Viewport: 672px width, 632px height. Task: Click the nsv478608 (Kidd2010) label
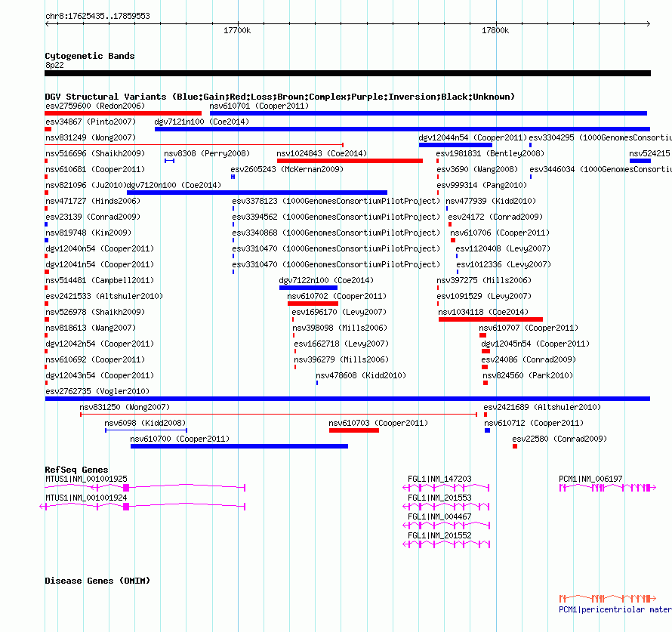click(361, 375)
